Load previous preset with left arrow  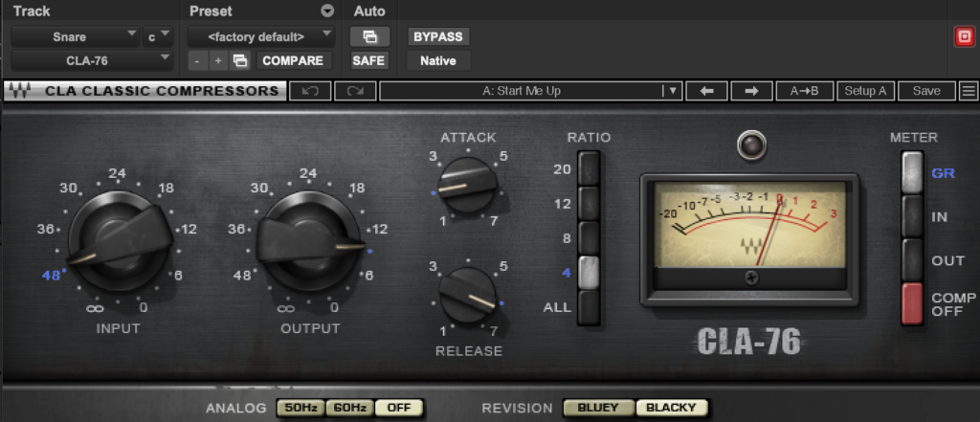tap(706, 91)
